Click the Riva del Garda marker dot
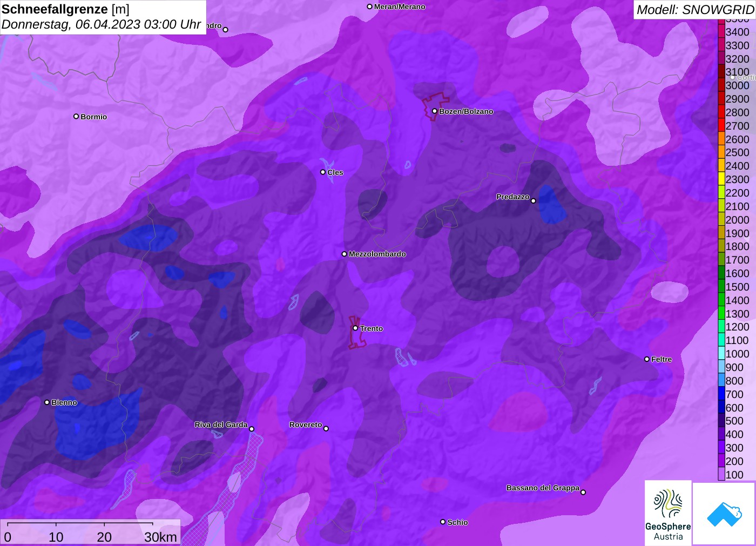The width and height of the screenshot is (756, 546). [252, 429]
